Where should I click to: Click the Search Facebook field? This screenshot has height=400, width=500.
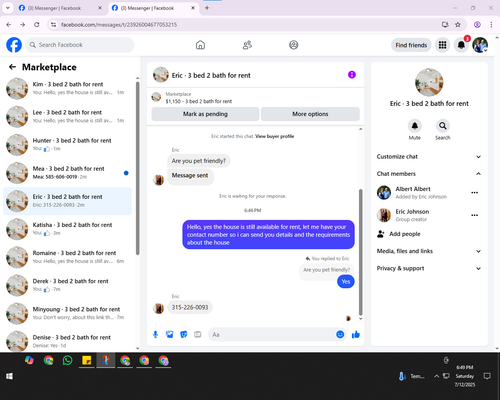(x=80, y=45)
